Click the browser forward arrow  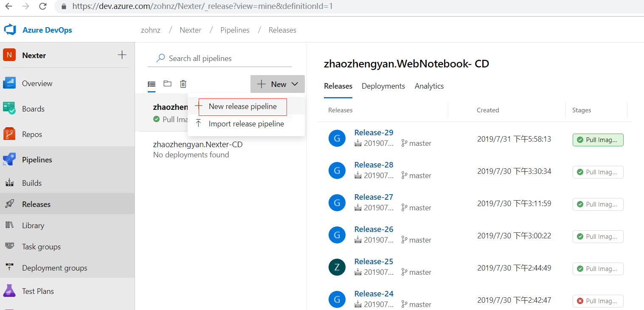(25, 6)
